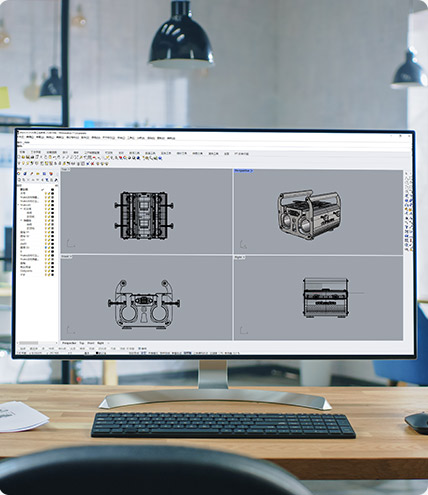The width and height of the screenshot is (428, 495).
Task: Open the Front viewport title dropdown
Action: [x=67, y=257]
